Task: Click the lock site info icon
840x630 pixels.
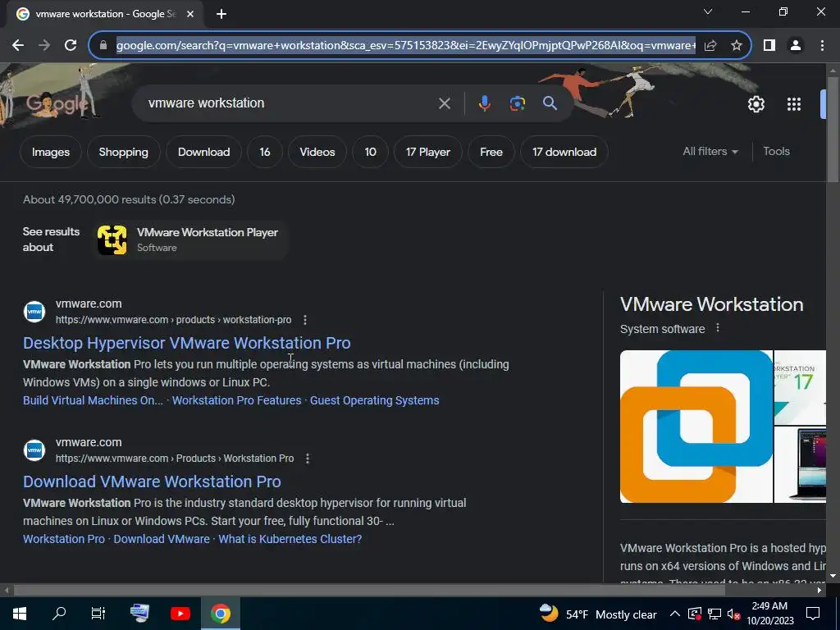Action: coord(103,46)
